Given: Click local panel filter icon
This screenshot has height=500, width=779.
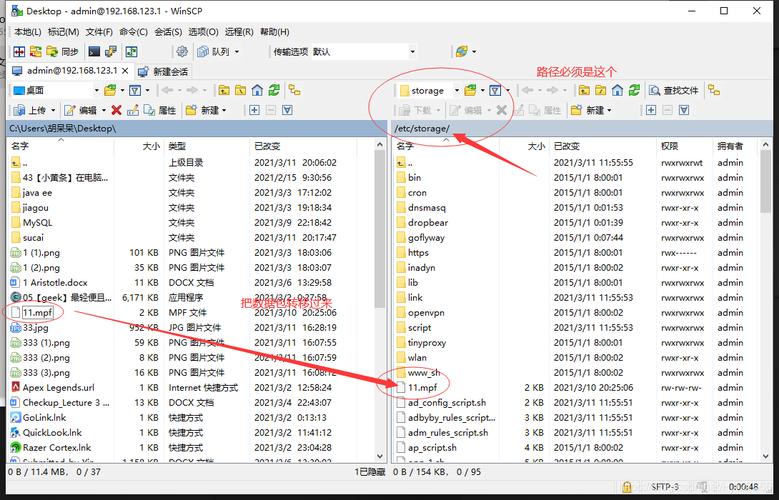Looking at the screenshot, I should (135, 90).
